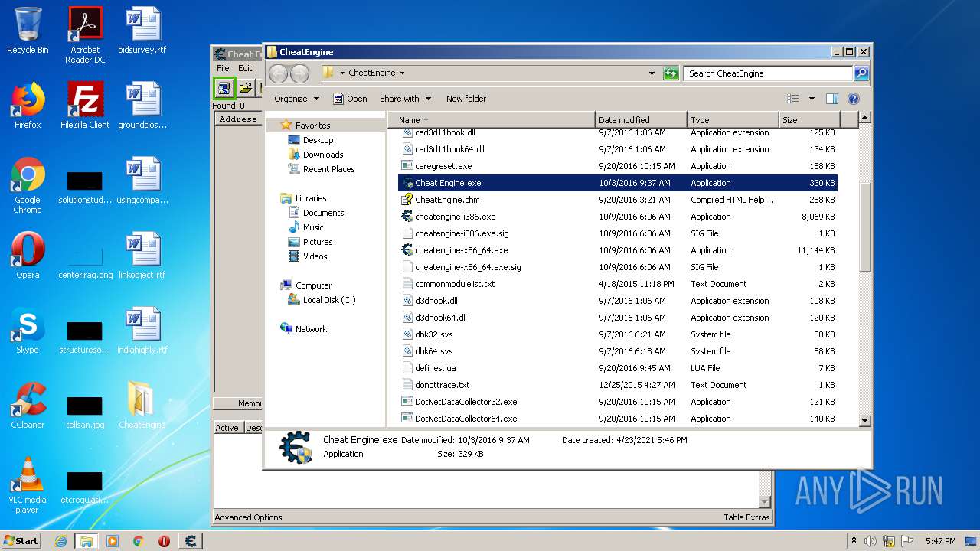The image size is (980, 551).
Task: Open Cheat Engine Edit menu
Action: (245, 68)
